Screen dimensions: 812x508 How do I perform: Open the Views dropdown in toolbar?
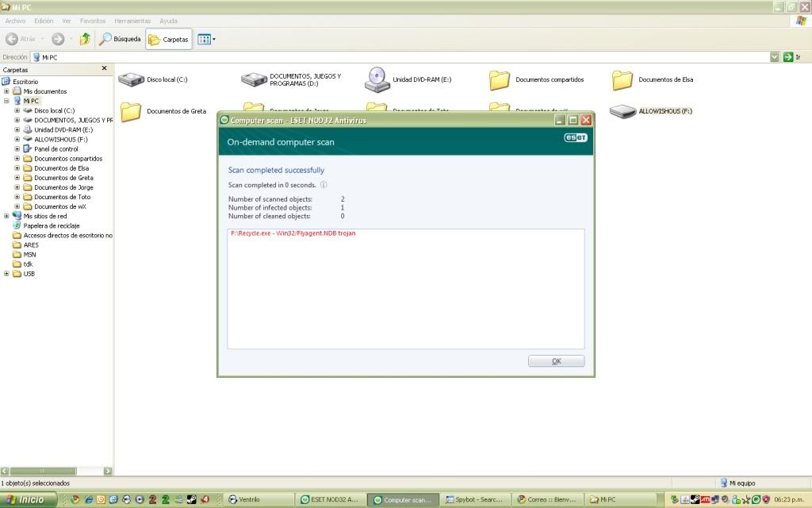click(206, 40)
